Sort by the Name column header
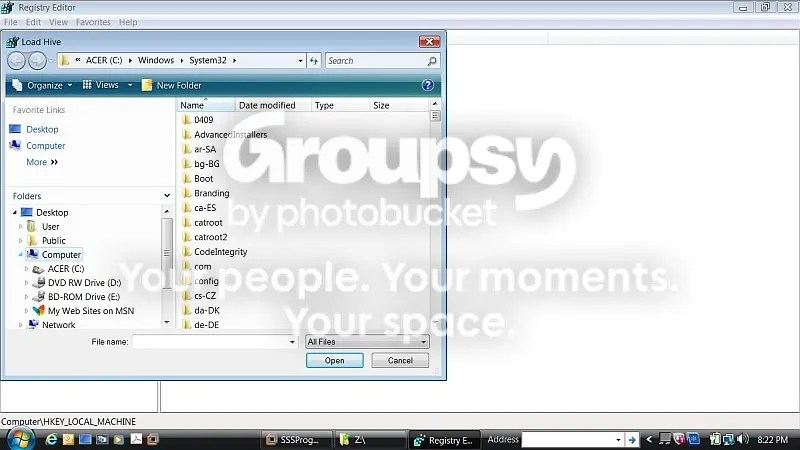The height and width of the screenshot is (450, 800). pos(206,105)
